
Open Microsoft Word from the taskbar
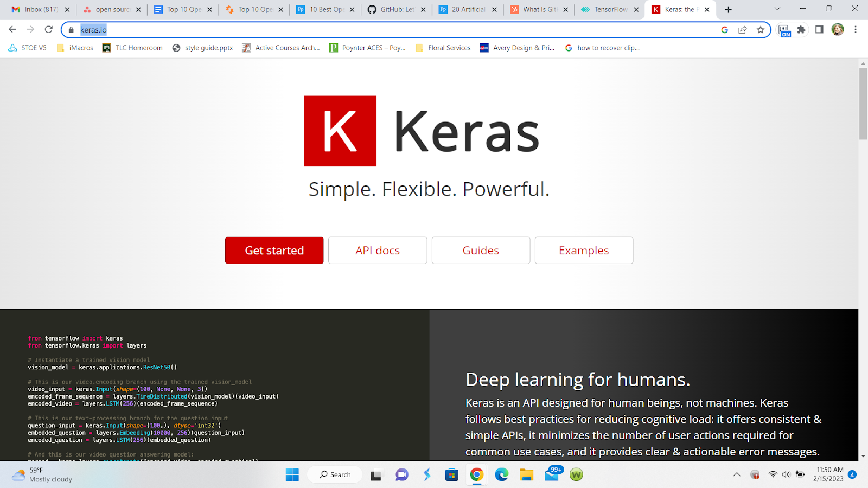(576, 474)
